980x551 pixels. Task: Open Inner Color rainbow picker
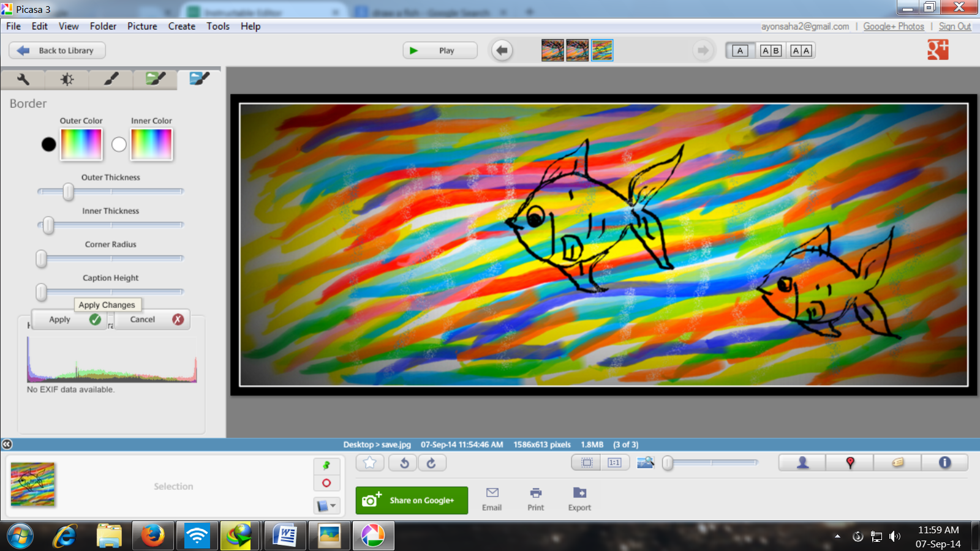tap(151, 144)
